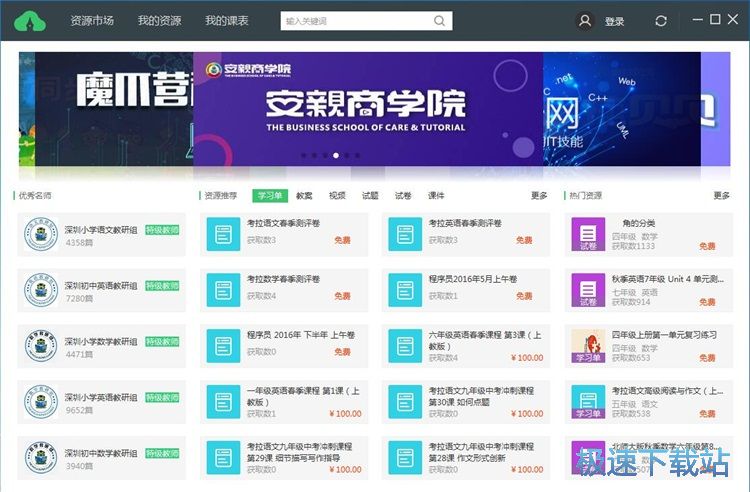
Task: Select the last banner carousel dot
Action: click(x=357, y=155)
